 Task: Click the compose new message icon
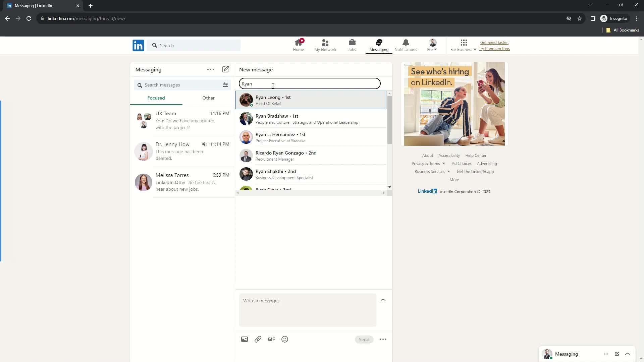click(x=226, y=69)
